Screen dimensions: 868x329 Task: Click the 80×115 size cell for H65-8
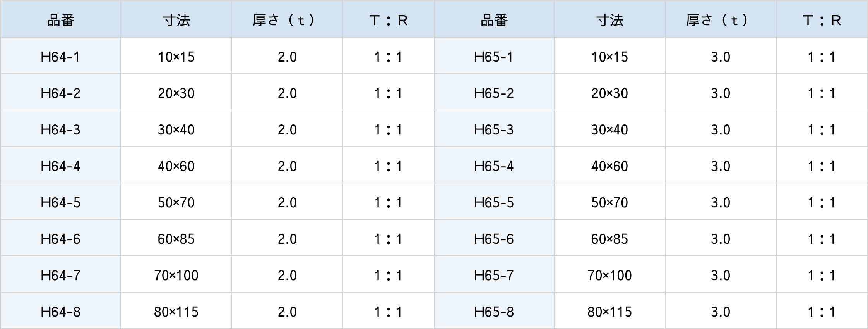click(x=609, y=312)
